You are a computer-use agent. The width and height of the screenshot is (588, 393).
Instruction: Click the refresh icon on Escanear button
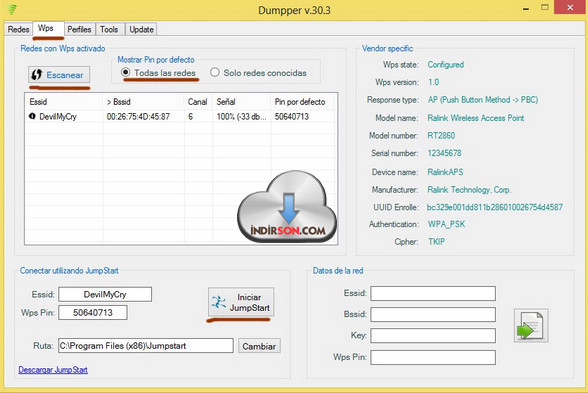coord(36,75)
